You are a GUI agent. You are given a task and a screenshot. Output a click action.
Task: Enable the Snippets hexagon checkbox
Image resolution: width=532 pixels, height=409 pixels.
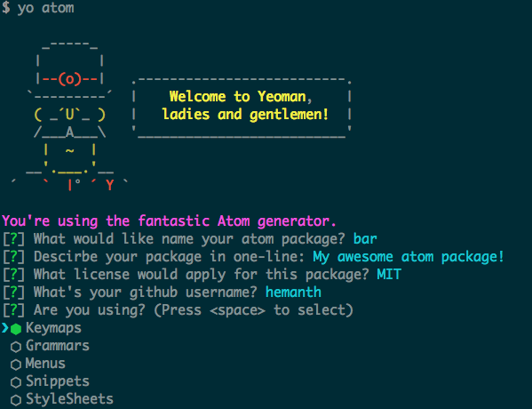click(x=16, y=382)
